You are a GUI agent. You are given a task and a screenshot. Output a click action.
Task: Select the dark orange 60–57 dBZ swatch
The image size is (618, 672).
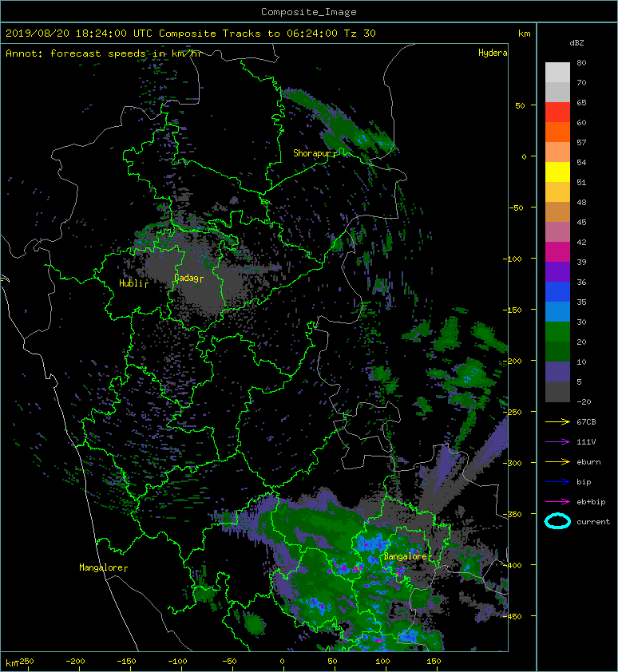pos(557,132)
